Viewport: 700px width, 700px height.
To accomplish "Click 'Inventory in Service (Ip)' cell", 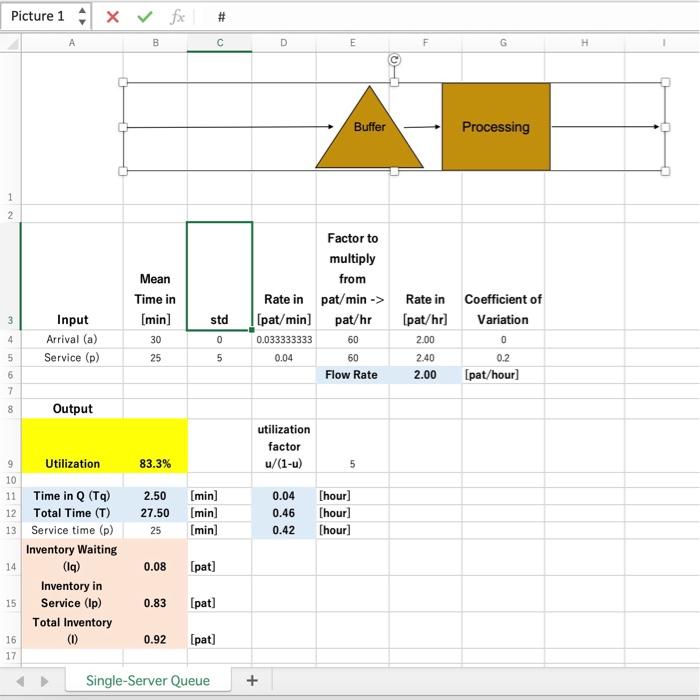I will 72,594.
